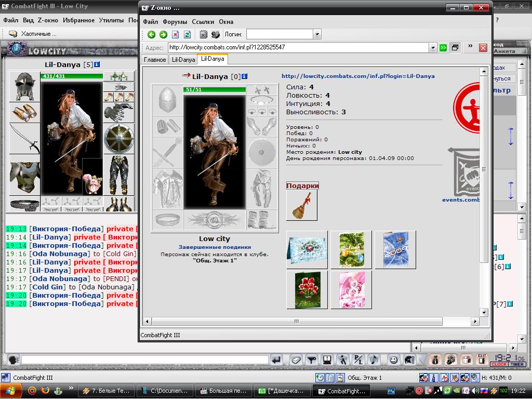
Task: Go back with the green left arrow
Action: pos(151,34)
